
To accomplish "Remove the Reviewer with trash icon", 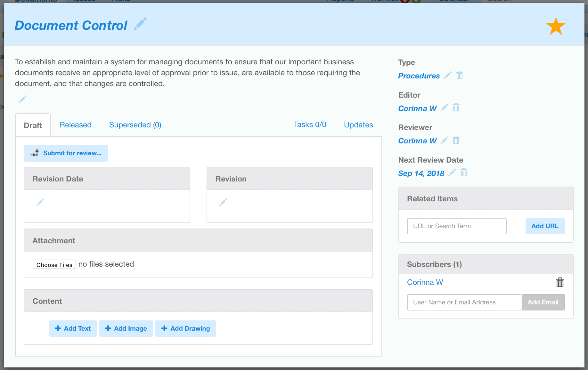I will (x=456, y=140).
